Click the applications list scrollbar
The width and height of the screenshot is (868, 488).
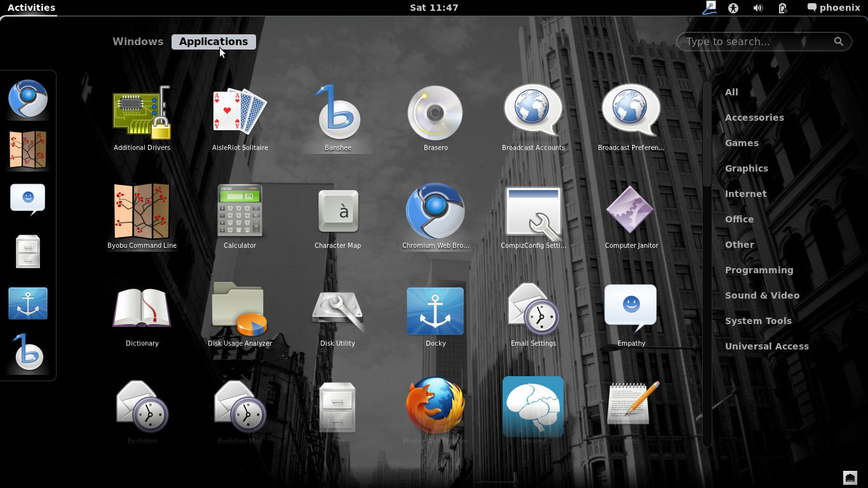pos(707,135)
